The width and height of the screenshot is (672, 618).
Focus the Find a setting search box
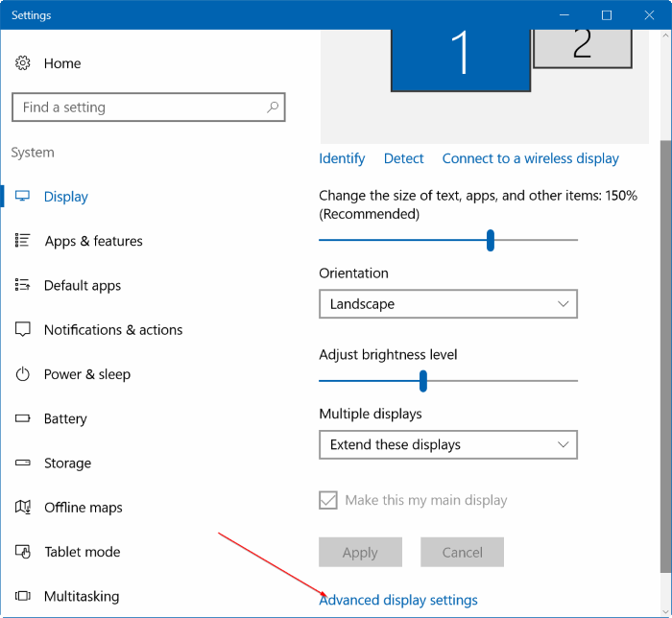(x=148, y=107)
